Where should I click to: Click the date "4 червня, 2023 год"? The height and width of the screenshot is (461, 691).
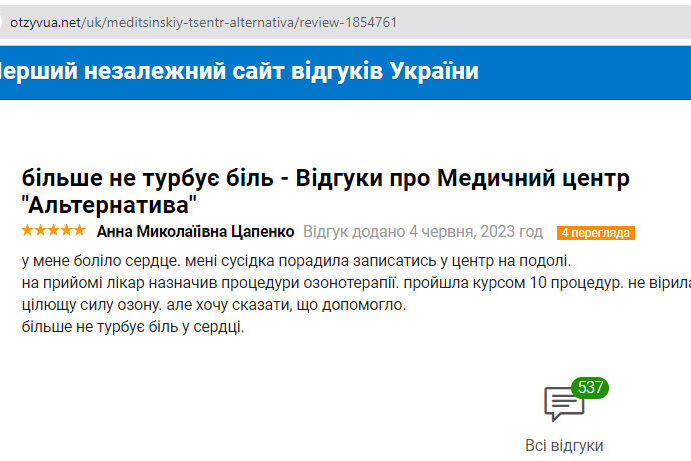point(476,232)
